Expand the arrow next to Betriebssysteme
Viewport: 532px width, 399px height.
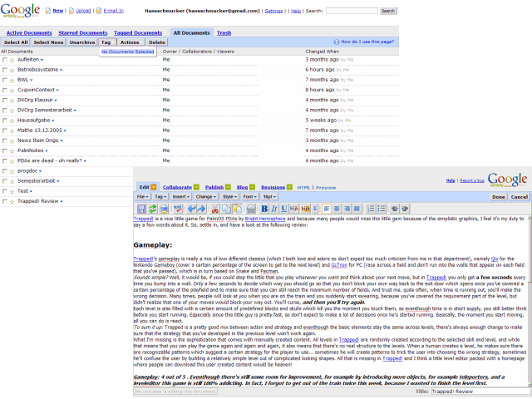click(61, 70)
